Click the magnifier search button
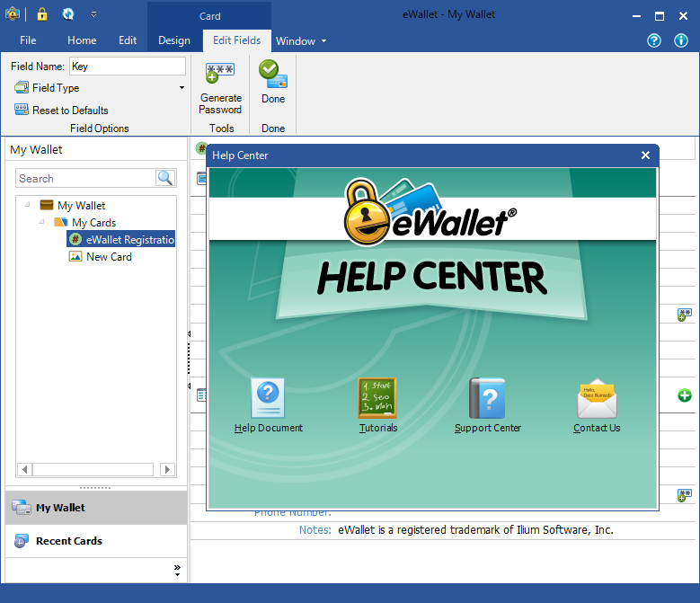The width and height of the screenshot is (700, 603). coord(165,178)
